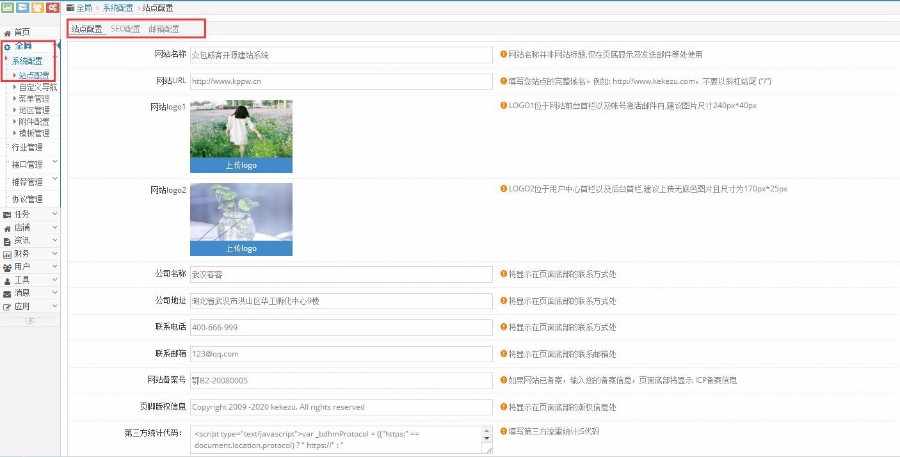Open 站点配置 in the sidebar tree

tap(33, 75)
